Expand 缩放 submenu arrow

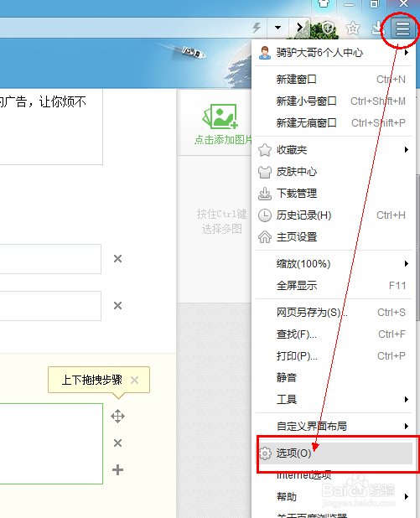point(406,264)
